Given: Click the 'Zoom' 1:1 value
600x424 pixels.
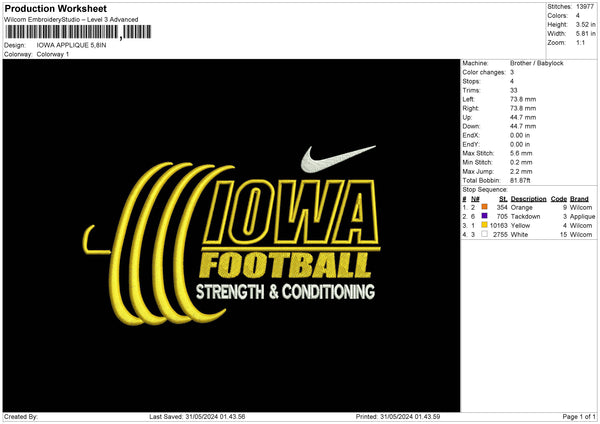Looking at the screenshot, I should [x=580, y=43].
